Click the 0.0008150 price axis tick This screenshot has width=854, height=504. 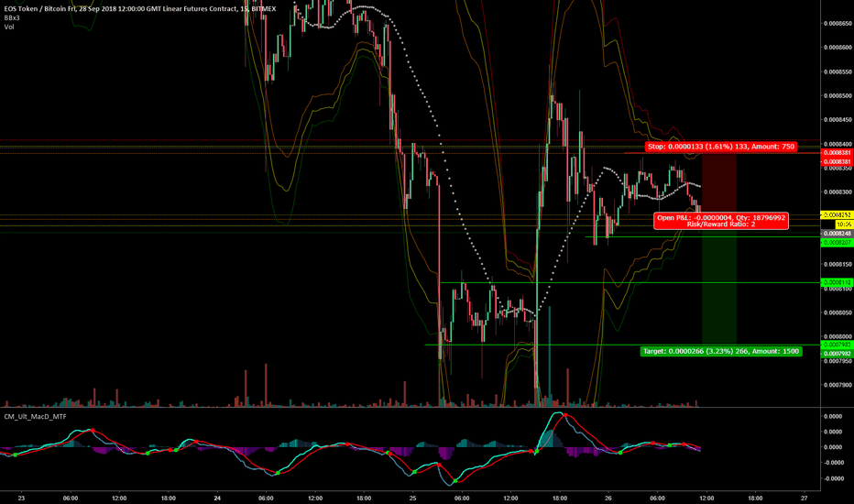tap(838, 264)
